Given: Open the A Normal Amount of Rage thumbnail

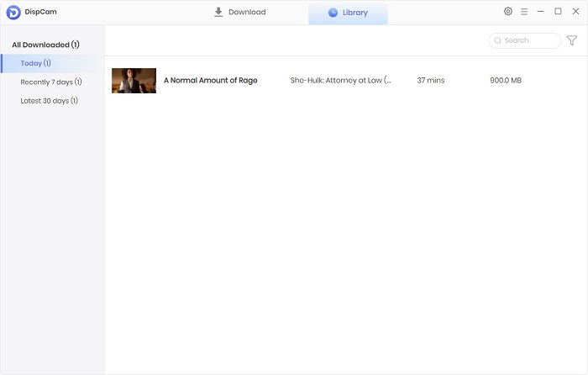Looking at the screenshot, I should point(134,81).
